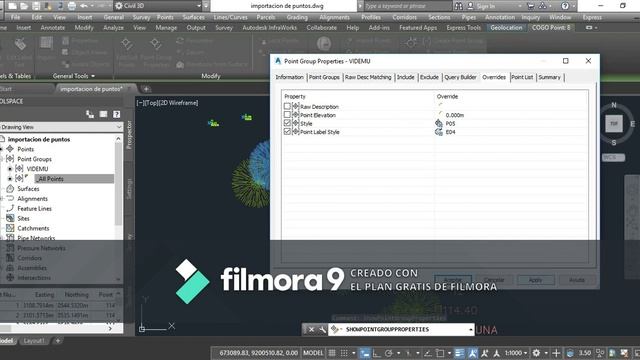Image resolution: width=640 pixels, height=360 pixels.
Task: Open the Summary tab
Action: (549, 77)
